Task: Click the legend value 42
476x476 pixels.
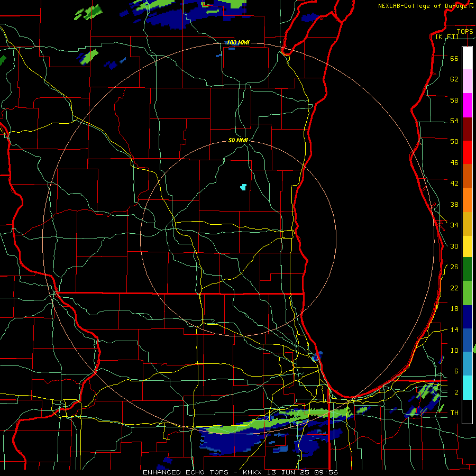Action: click(454, 184)
